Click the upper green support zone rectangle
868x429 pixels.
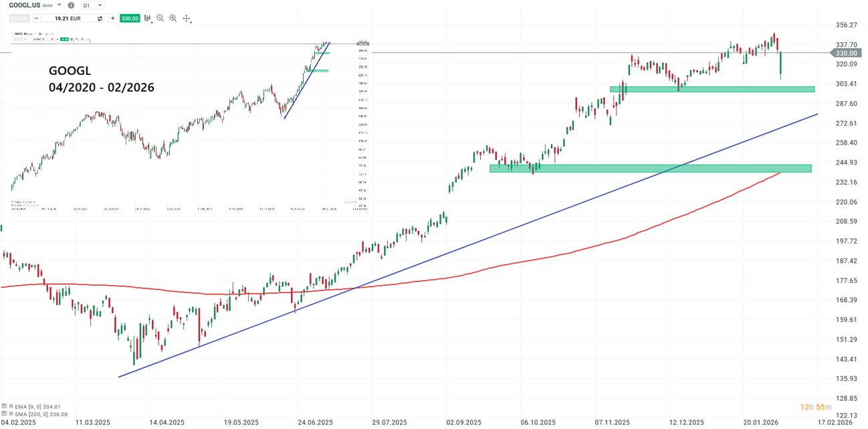point(712,89)
